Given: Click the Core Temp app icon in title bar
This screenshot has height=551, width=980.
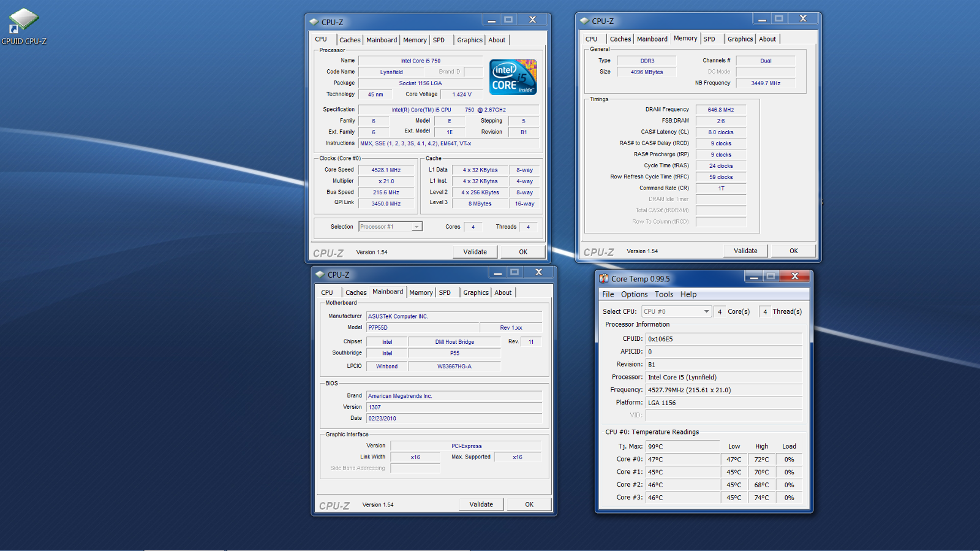Looking at the screenshot, I should 604,279.
